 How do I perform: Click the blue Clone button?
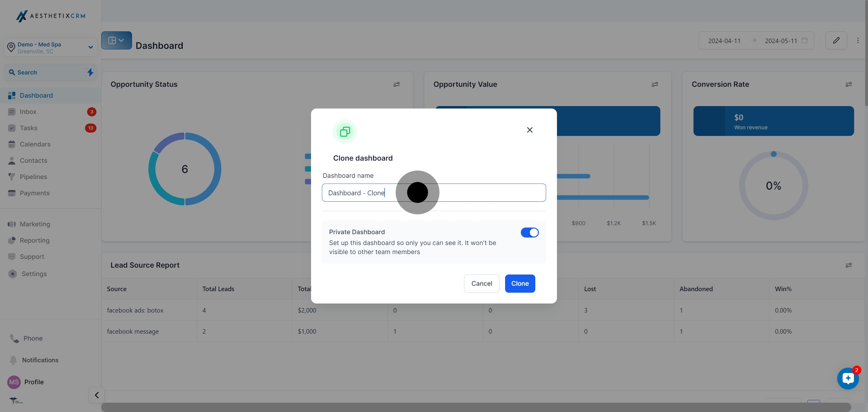click(520, 284)
